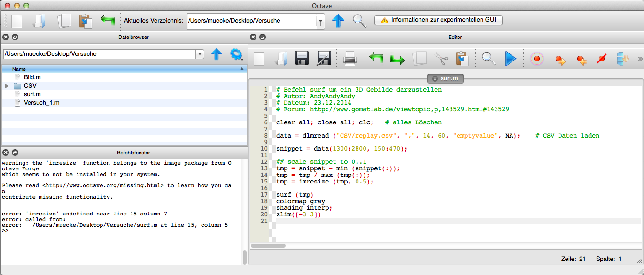
Task: Click the scissors Cut icon
Action: pyautogui.click(x=441, y=59)
